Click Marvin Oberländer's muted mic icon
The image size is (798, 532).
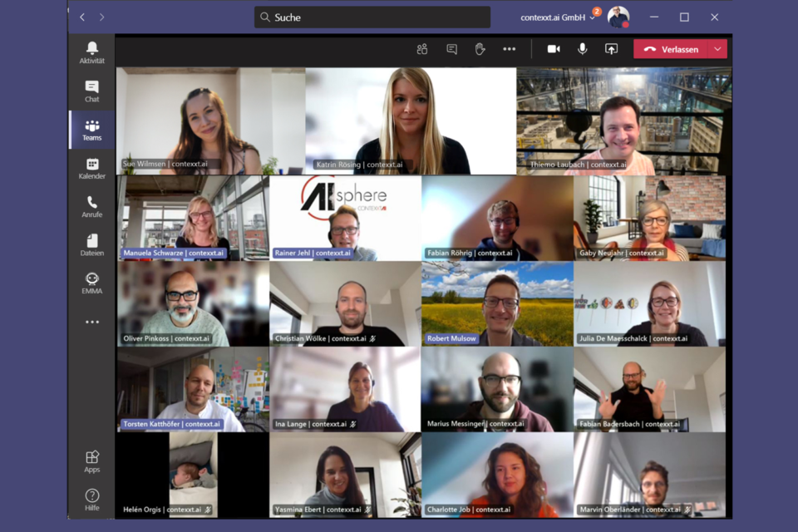687,510
